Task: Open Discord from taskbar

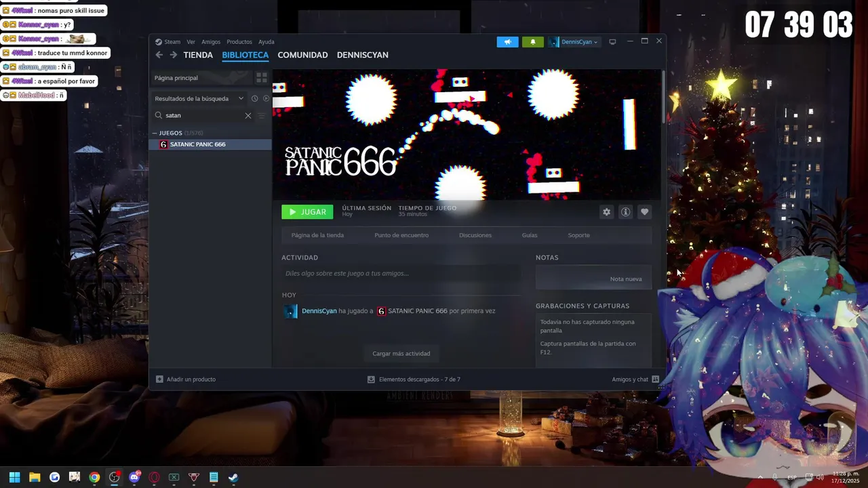Action: click(x=134, y=477)
